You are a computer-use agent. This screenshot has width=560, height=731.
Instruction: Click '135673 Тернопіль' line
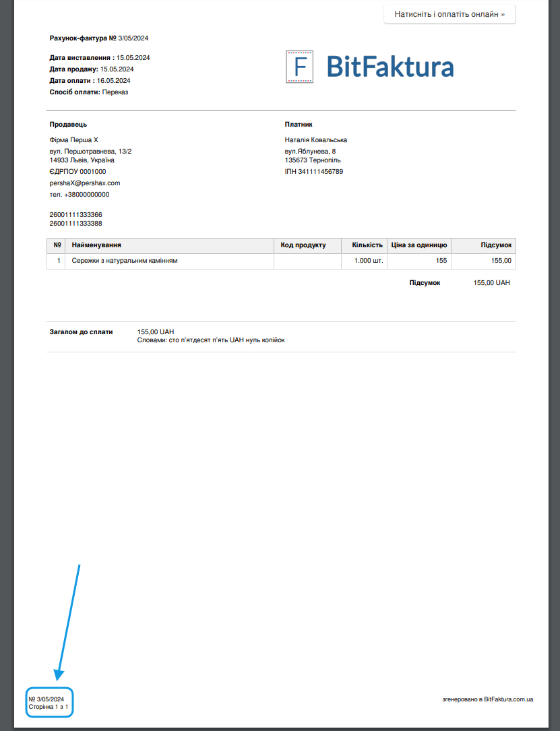[313, 160]
